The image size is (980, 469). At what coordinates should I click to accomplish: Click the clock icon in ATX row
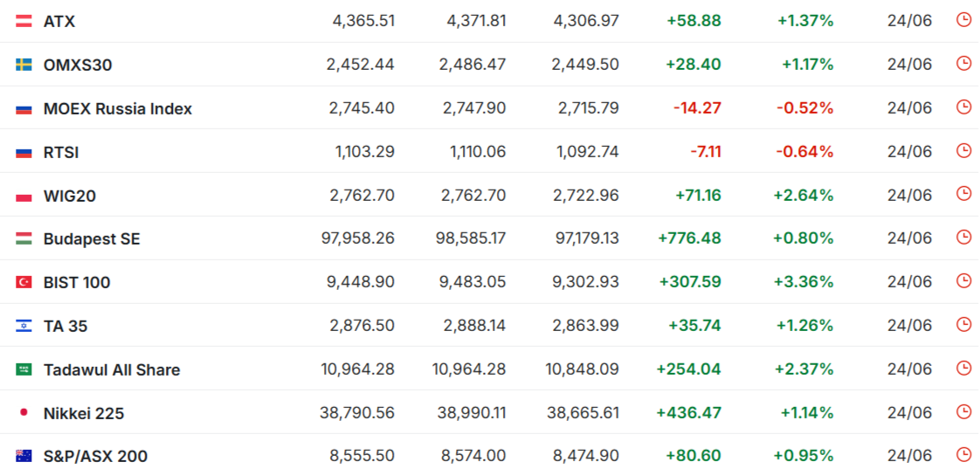coord(963,20)
